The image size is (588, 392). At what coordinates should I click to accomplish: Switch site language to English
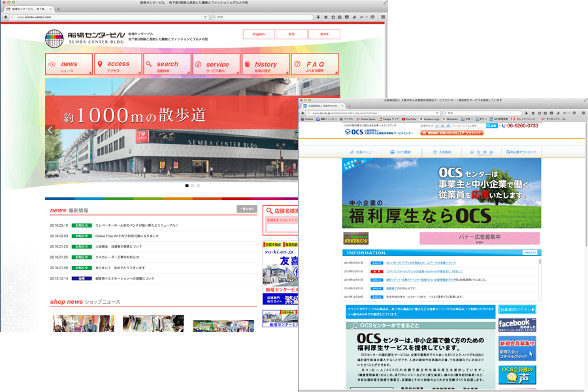(x=258, y=34)
